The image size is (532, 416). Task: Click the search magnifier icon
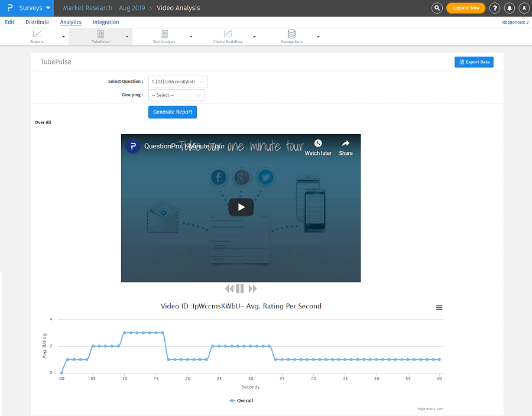(x=437, y=8)
